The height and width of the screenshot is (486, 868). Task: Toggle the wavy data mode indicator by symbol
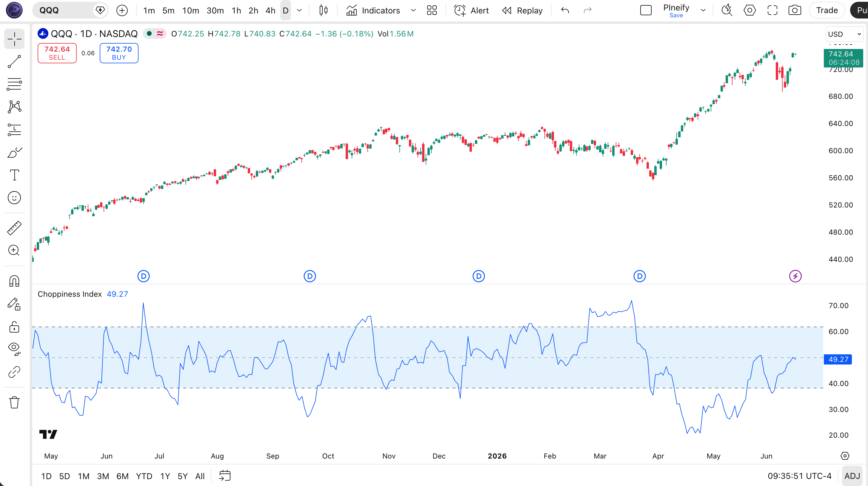[x=160, y=34]
